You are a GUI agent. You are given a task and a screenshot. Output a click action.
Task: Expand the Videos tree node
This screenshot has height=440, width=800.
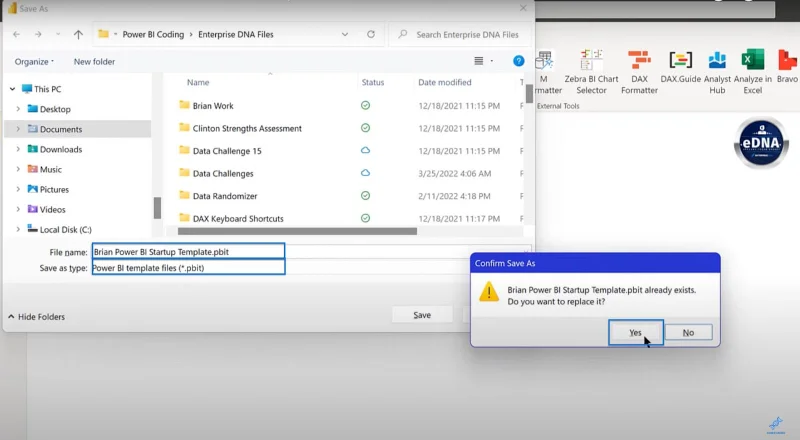(x=18, y=209)
